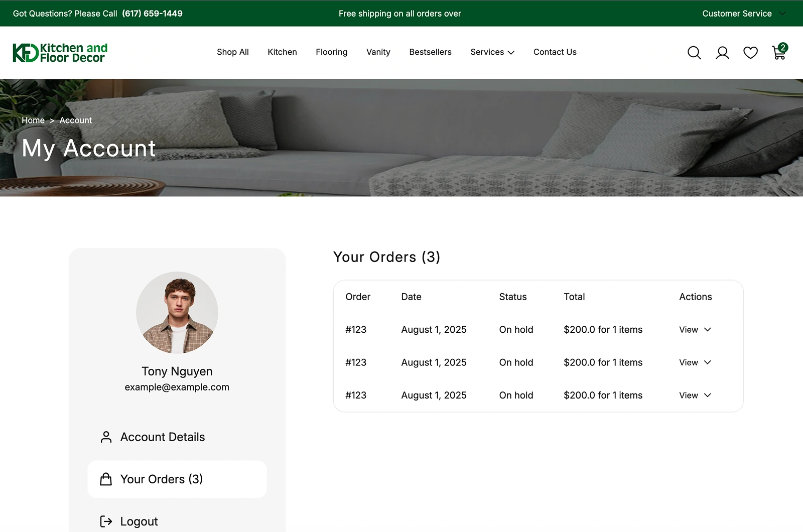Expand View for the third order row
The image size is (803, 532).
pos(695,395)
